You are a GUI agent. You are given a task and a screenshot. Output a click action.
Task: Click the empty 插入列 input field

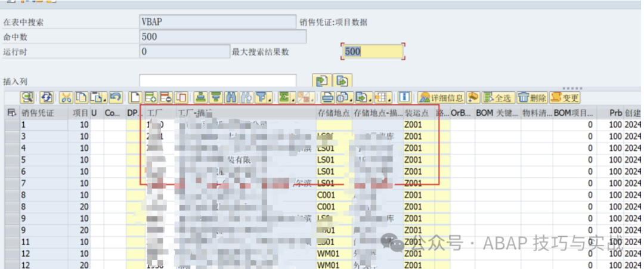(x=218, y=81)
